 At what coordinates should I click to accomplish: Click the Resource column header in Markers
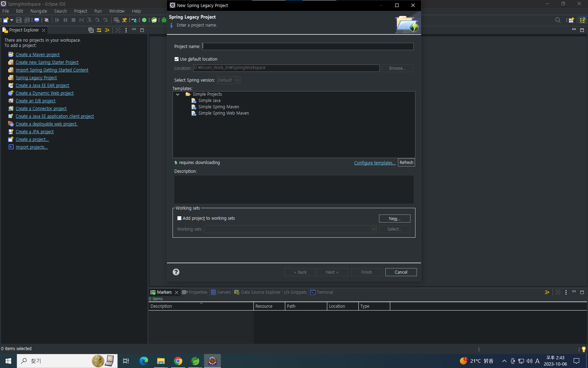269,306
